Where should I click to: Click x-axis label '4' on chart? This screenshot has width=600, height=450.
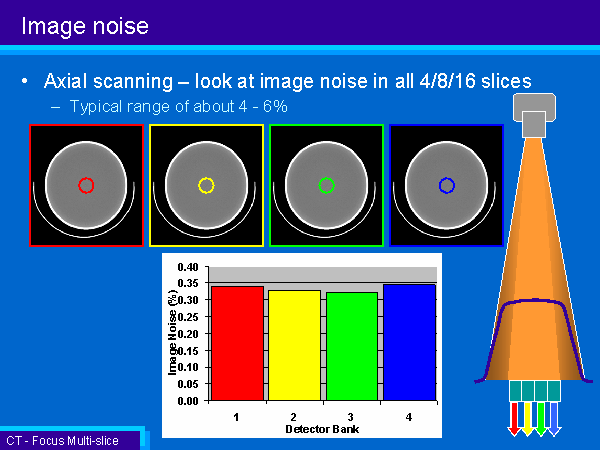pos(409,417)
